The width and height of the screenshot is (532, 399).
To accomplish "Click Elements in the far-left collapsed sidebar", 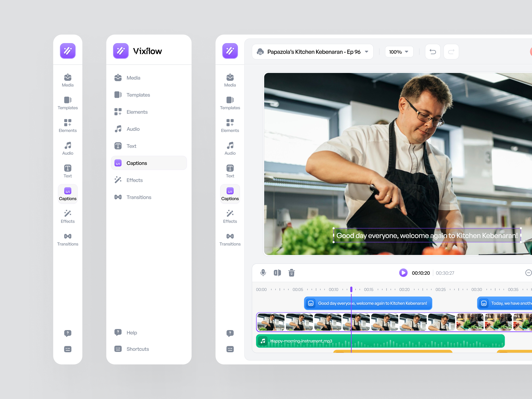I will pos(68,125).
